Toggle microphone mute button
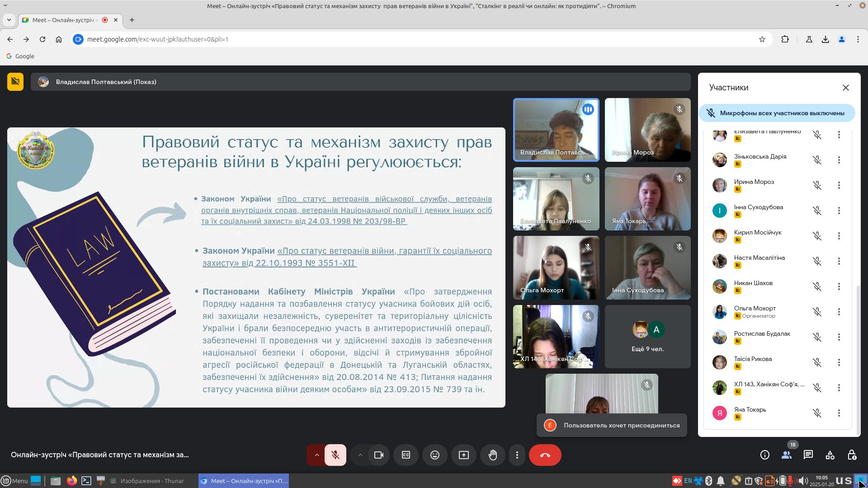The height and width of the screenshot is (488, 868). click(335, 455)
